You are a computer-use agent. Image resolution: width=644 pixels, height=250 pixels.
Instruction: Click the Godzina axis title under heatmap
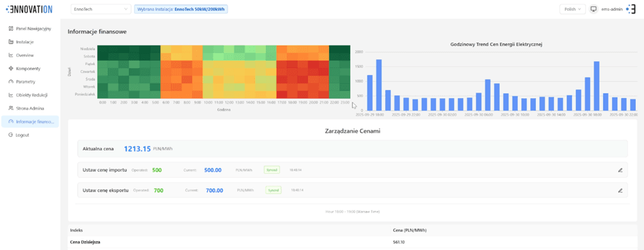tap(224, 110)
